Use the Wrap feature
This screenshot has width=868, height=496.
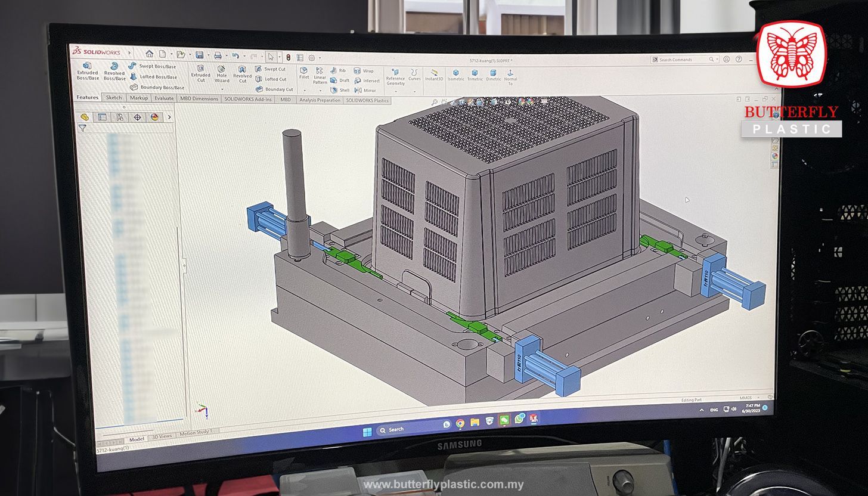tap(364, 71)
